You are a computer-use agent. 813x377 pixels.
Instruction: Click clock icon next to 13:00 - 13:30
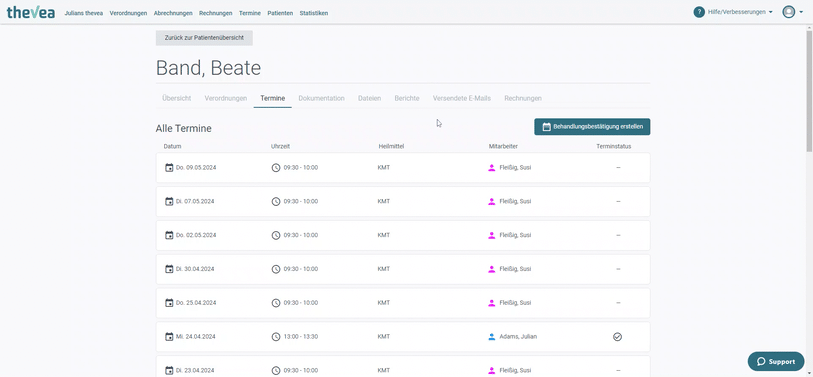276,337
